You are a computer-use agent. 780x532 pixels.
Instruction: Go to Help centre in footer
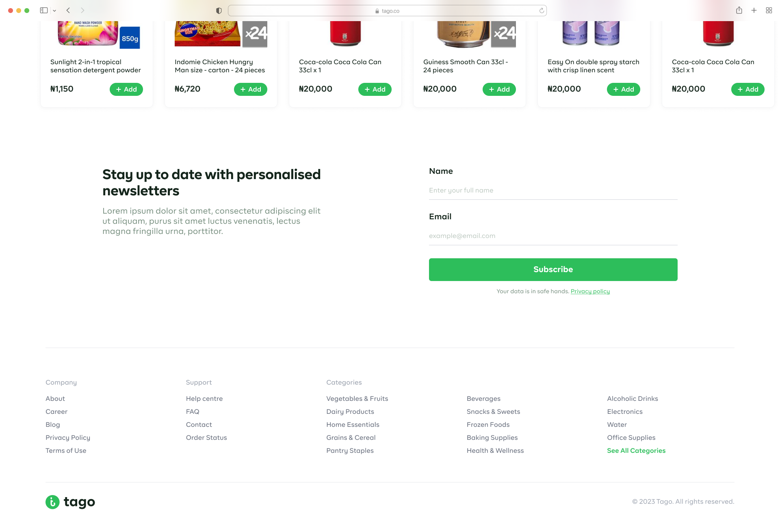(x=204, y=398)
